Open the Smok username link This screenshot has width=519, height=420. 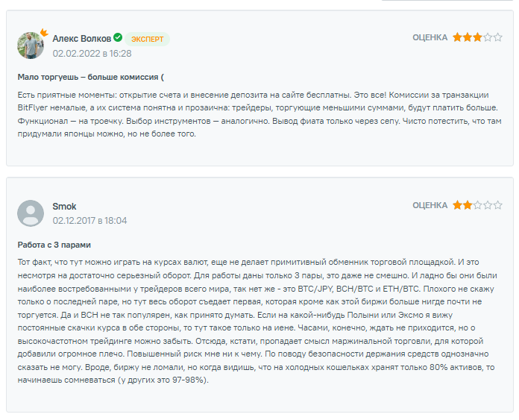64,206
